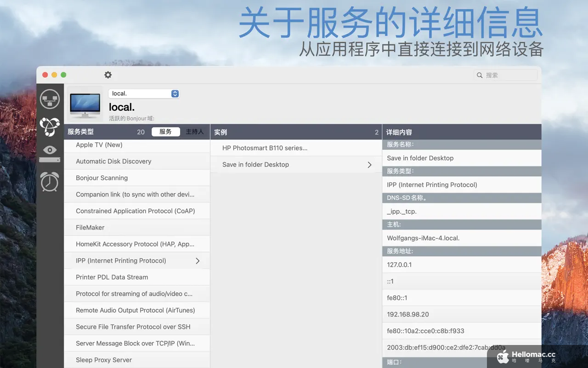This screenshot has width=588, height=368.
Task: Click the 服务类型 column header
Action: pos(80,132)
